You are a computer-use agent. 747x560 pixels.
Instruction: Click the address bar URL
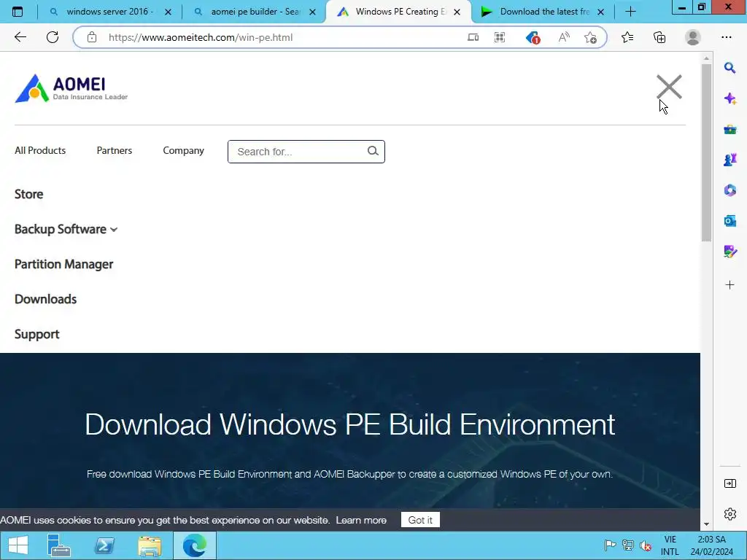pos(201,37)
